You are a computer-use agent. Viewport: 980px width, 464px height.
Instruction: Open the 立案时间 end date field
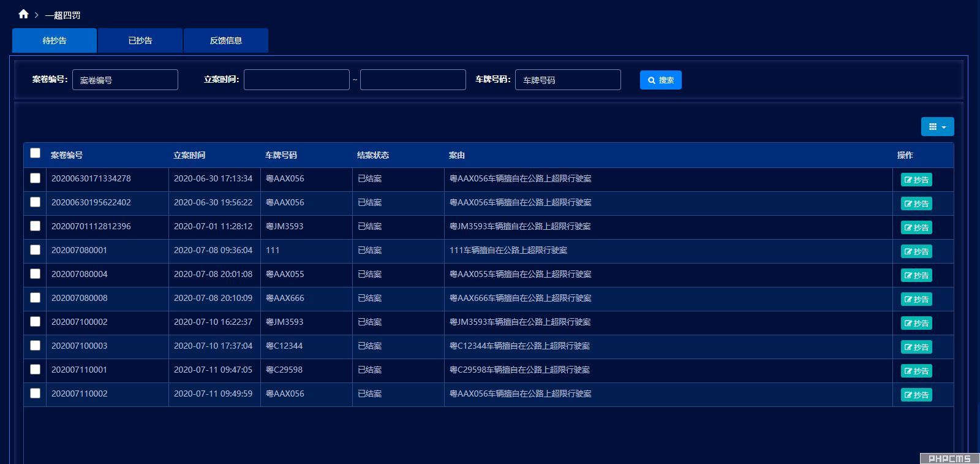[x=413, y=80]
